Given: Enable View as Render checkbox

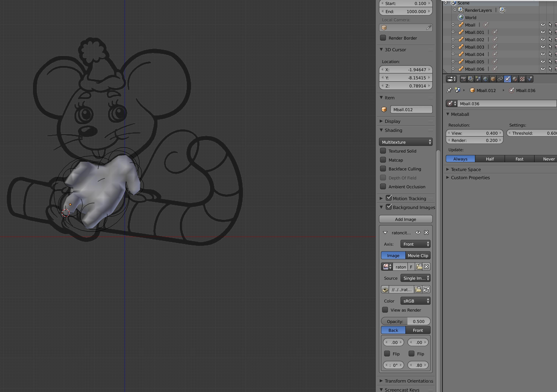Looking at the screenshot, I should pyautogui.click(x=385, y=310).
